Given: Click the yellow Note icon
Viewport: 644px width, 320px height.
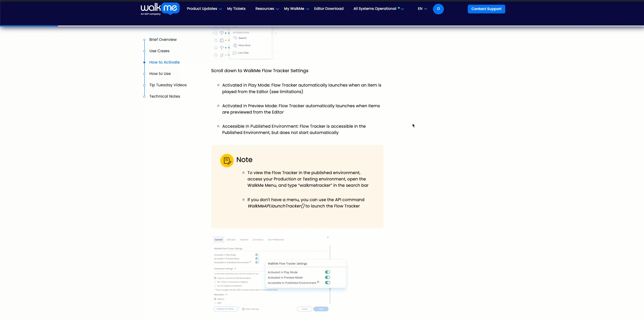Looking at the screenshot, I should point(227,161).
